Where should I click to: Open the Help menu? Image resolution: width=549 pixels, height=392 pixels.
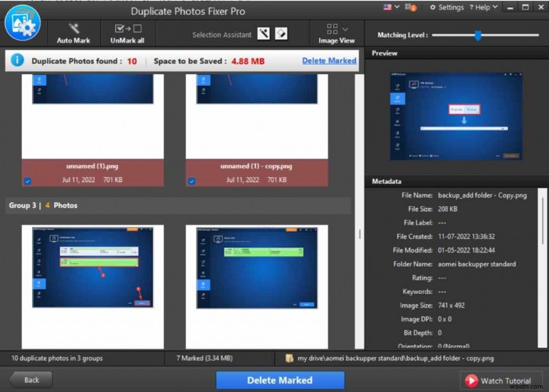point(483,8)
